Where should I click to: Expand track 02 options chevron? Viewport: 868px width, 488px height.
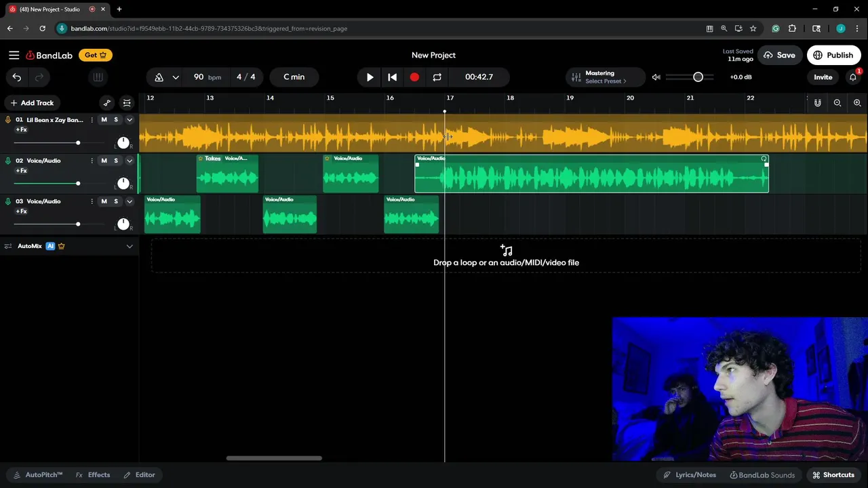click(130, 161)
